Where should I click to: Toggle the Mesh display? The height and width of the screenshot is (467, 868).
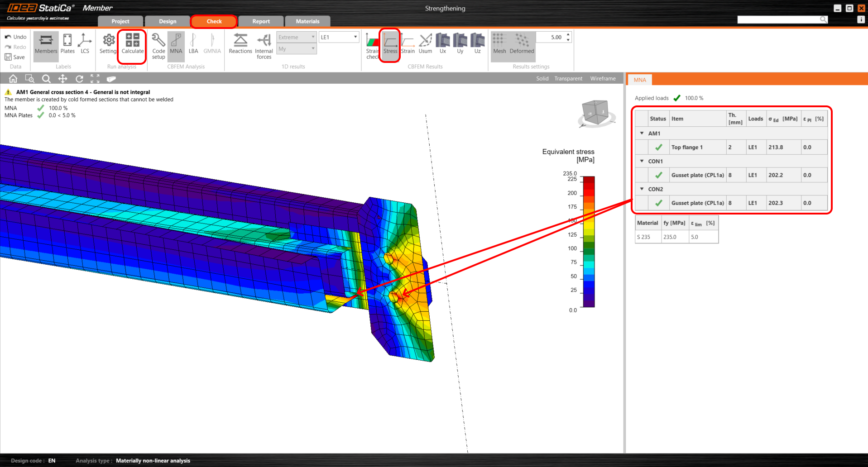tap(499, 44)
